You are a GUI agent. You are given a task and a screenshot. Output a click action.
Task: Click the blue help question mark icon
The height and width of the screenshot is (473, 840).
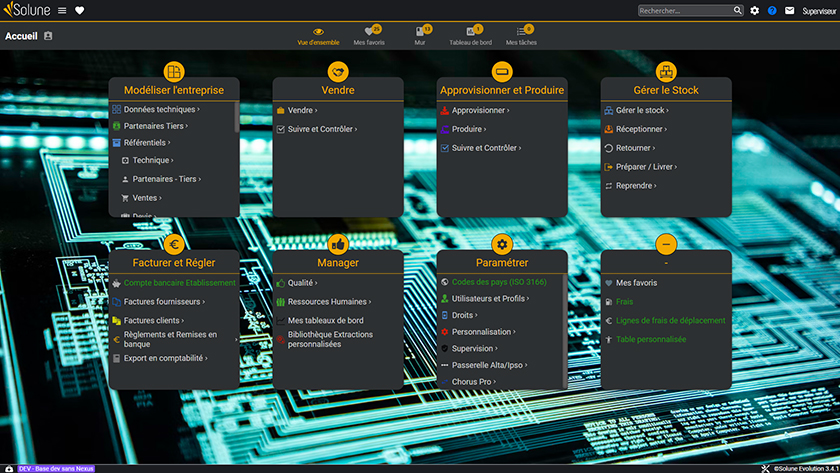coord(772,10)
